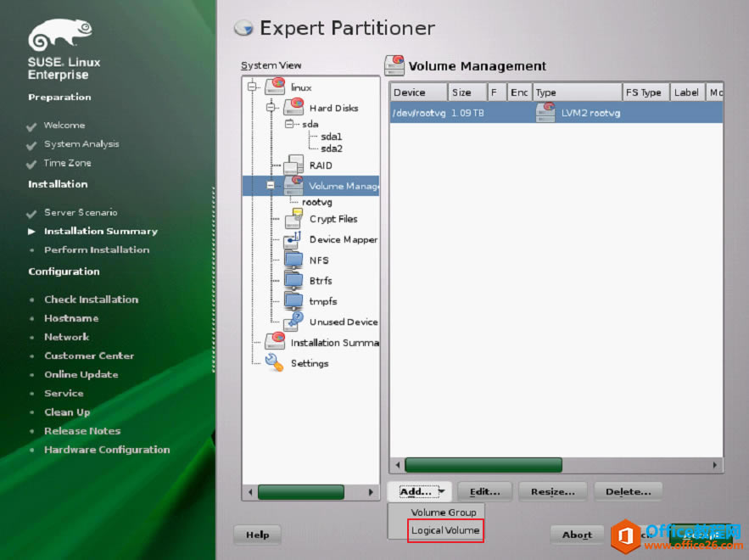Collapse the sda disk node
749x560 pixels.
click(x=289, y=124)
